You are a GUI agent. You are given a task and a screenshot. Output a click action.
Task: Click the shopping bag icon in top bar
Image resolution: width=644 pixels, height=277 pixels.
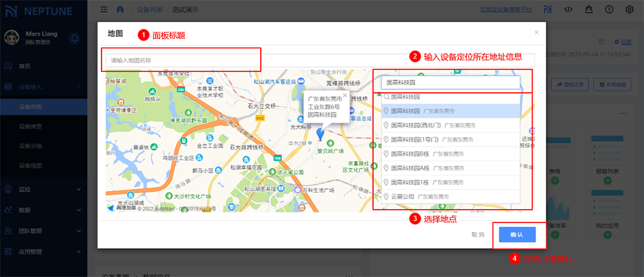point(589,9)
